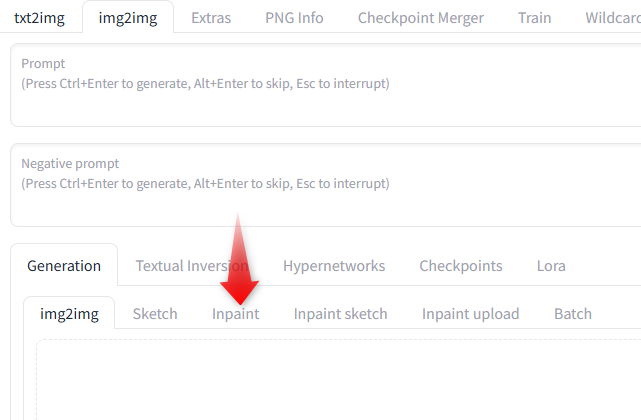Open the Checkpoints tab
The height and width of the screenshot is (420, 641).
(461, 266)
